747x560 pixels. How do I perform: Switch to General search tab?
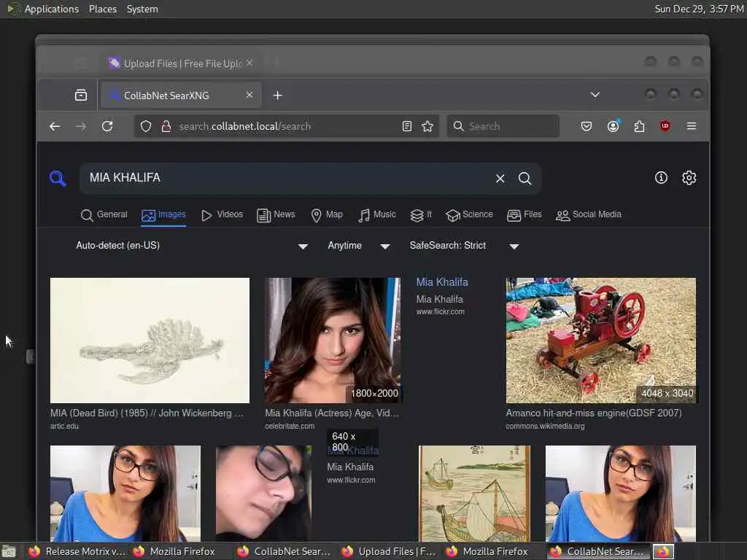[x=104, y=215]
